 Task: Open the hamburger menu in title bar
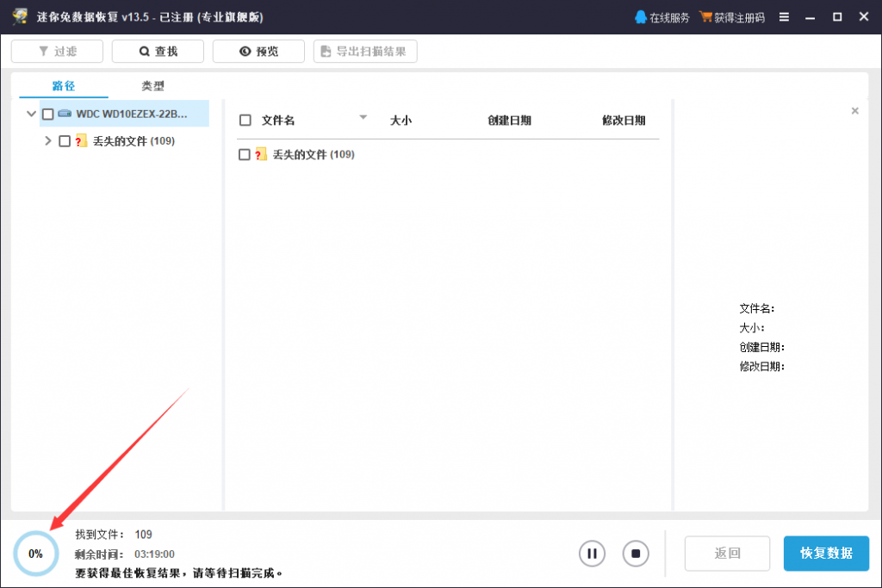point(784,17)
